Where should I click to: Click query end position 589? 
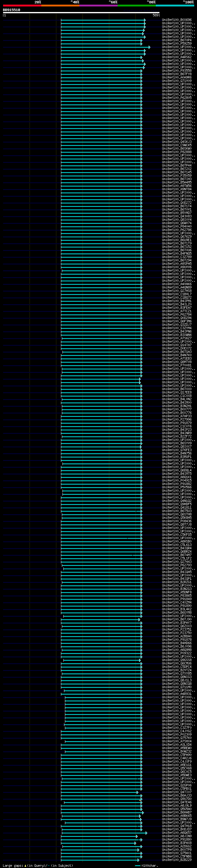(155, 15)
